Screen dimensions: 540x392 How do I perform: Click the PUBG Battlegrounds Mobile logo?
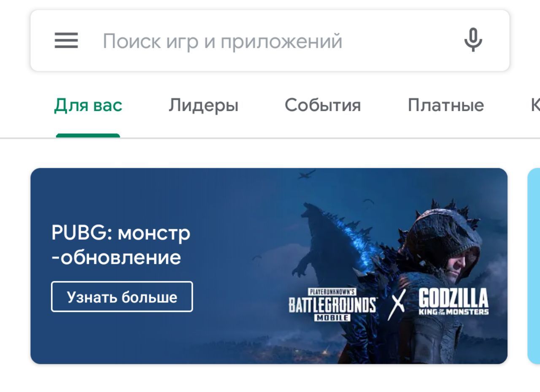[x=332, y=305]
